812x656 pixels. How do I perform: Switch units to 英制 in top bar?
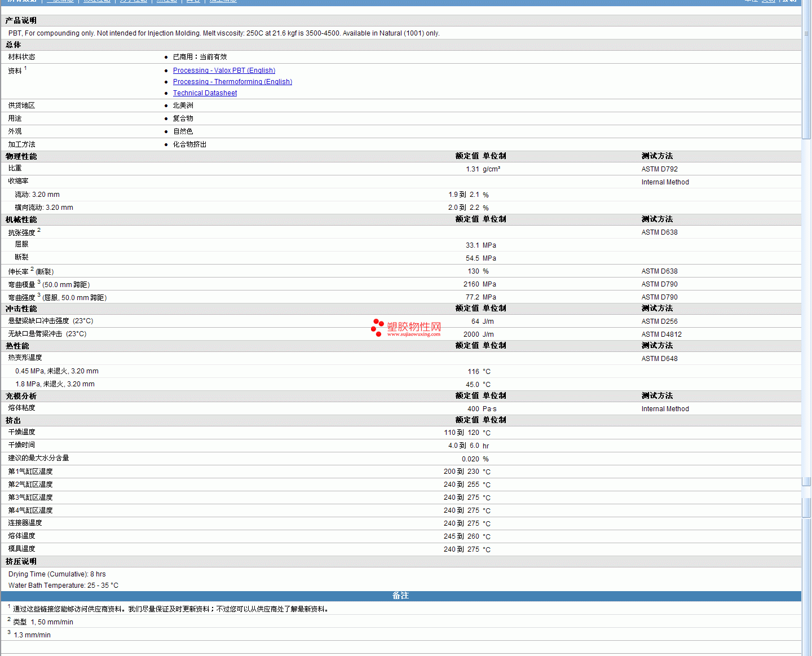point(769,1)
